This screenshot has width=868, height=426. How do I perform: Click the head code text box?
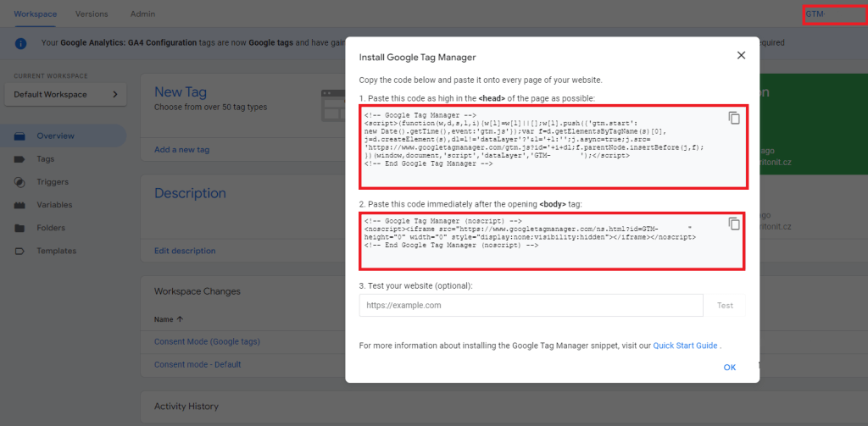(x=554, y=147)
